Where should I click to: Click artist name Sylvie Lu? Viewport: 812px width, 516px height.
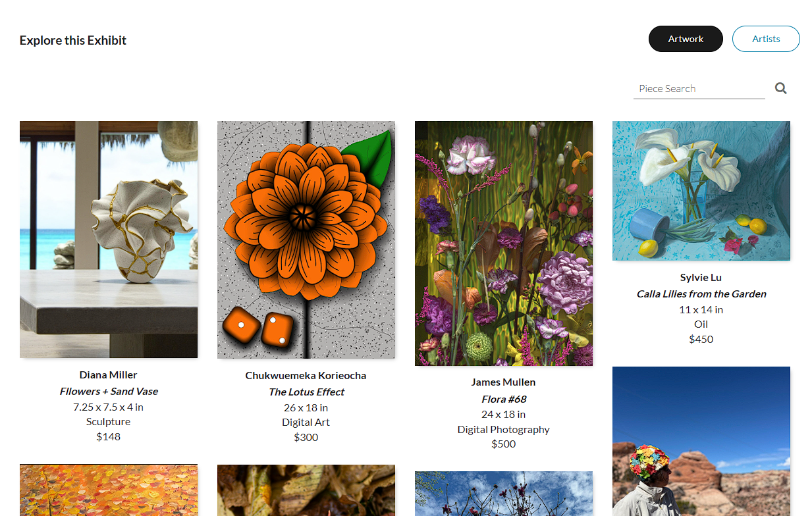point(701,277)
